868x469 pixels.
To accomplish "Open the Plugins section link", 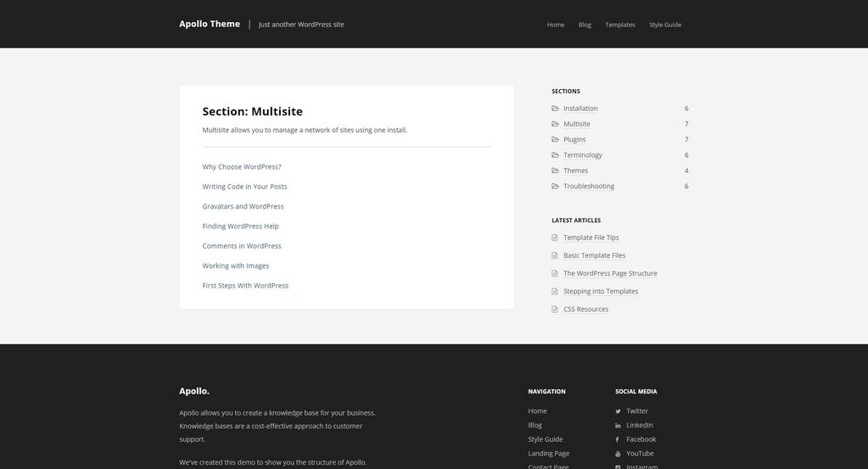I will pos(574,139).
